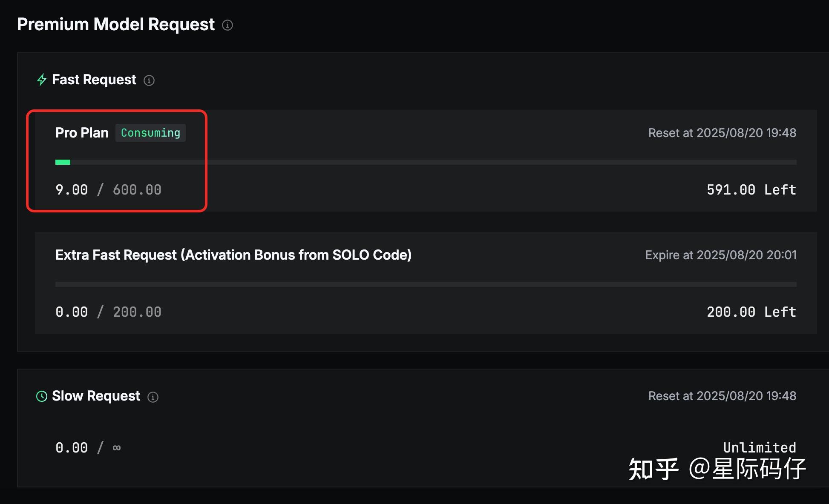The width and height of the screenshot is (829, 504).
Task: Click the Pro Plan reset date text
Action: click(x=722, y=133)
